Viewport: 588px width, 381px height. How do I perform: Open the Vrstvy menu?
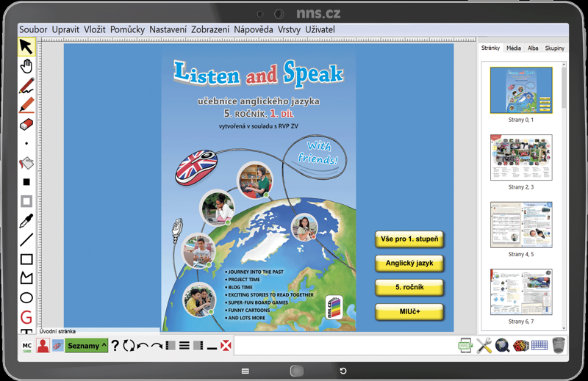click(289, 29)
